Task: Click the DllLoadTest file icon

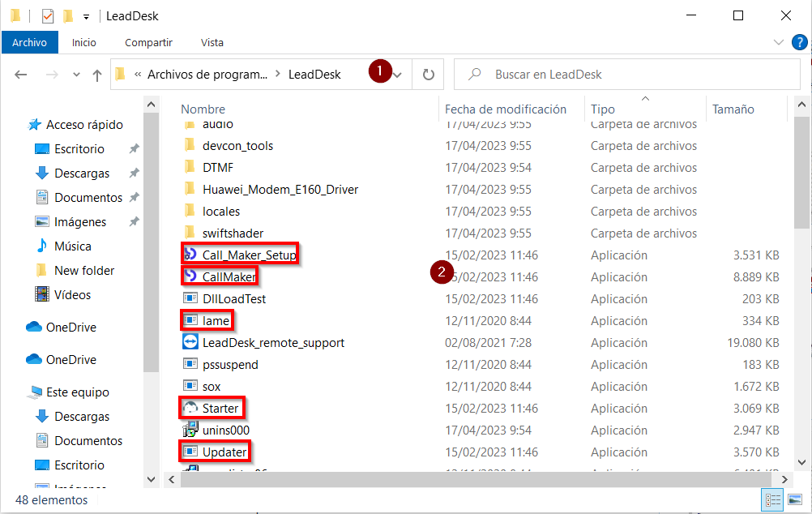Action: 190,298
